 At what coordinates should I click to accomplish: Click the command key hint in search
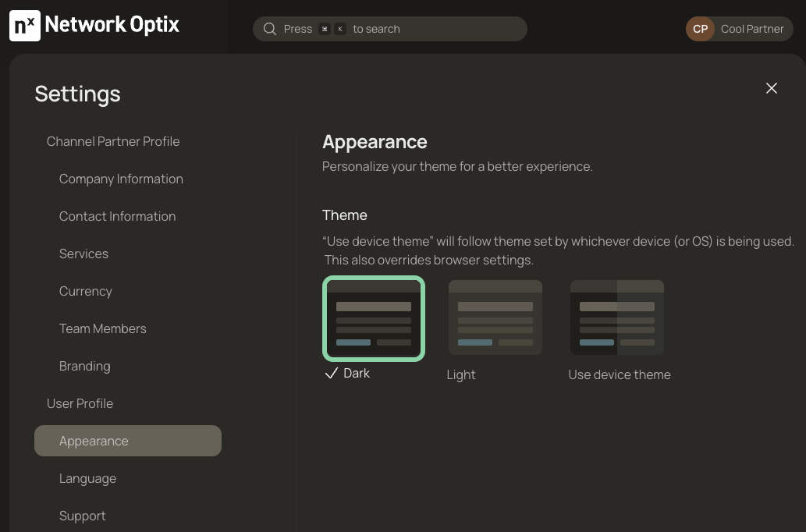click(325, 29)
